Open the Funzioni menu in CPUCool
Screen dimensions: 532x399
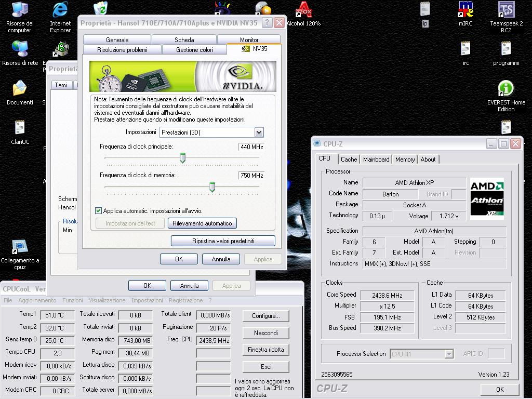(x=73, y=300)
